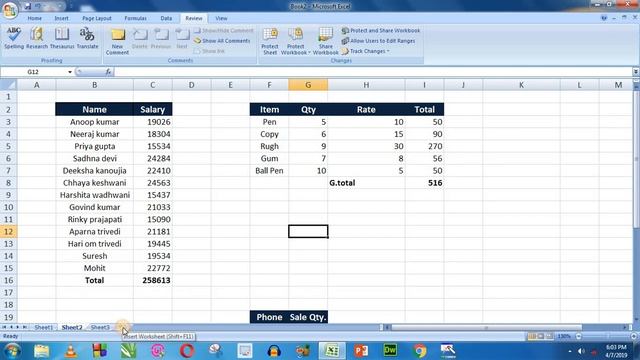Open VLC from the taskbar
The width and height of the screenshot is (640, 360).
pyautogui.click(x=70, y=351)
